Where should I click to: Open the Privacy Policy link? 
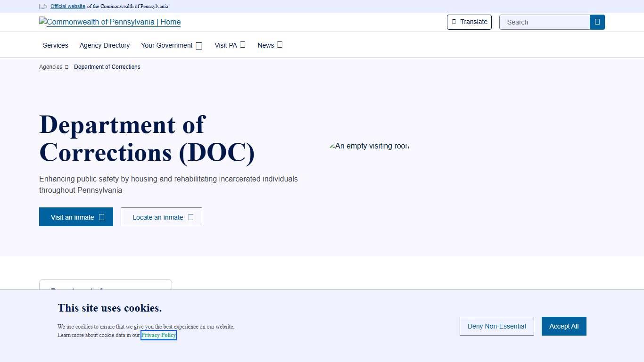click(x=158, y=335)
